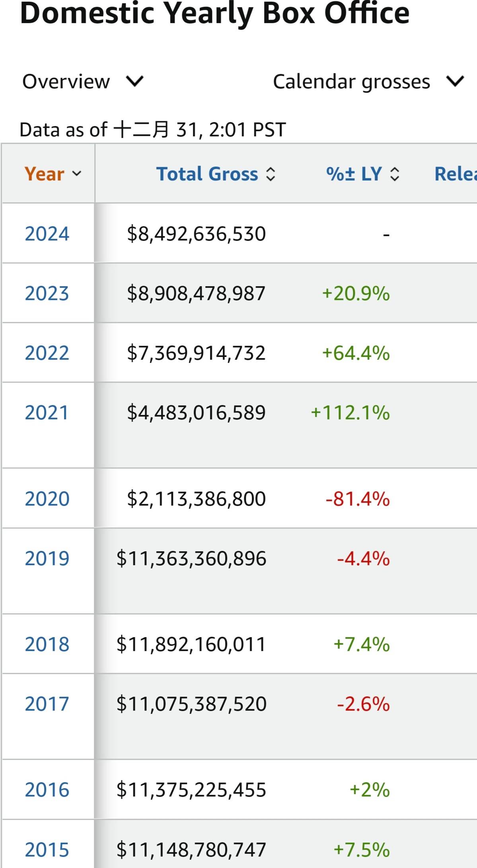Click the Overview chevron arrow icon
The image size is (477, 868).
click(x=134, y=81)
